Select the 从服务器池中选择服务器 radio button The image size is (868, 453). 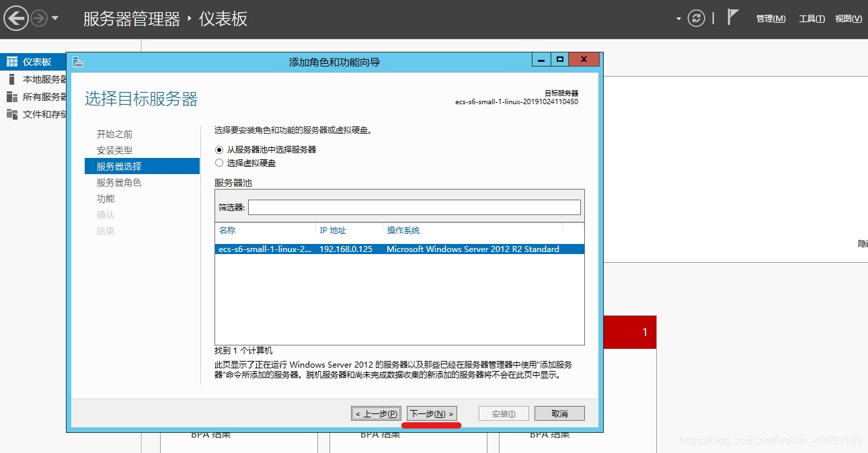[x=219, y=149]
